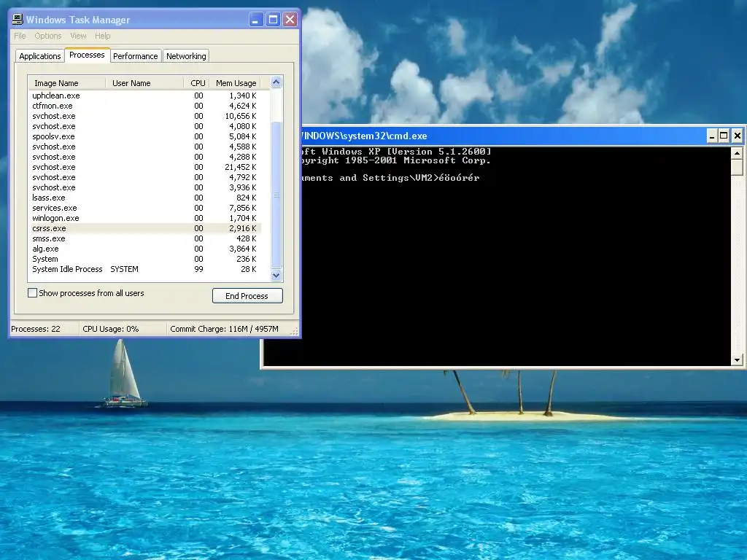The height and width of the screenshot is (560, 747).
Task: Minimize the Windows Task Manager window
Action: point(256,20)
